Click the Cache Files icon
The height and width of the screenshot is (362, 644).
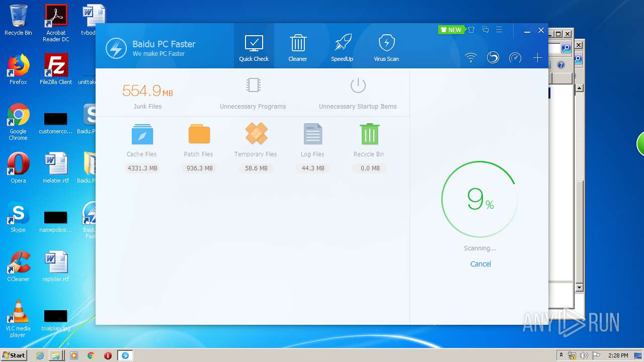tap(142, 134)
